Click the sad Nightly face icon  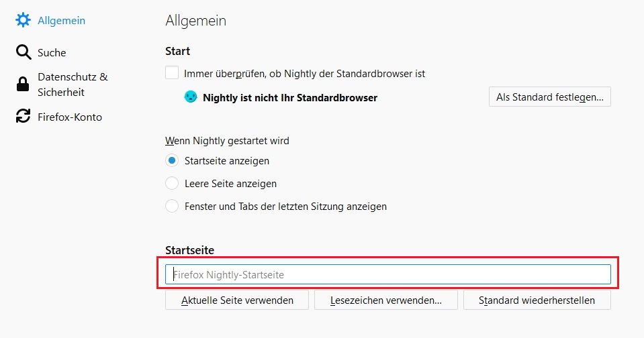pos(191,97)
